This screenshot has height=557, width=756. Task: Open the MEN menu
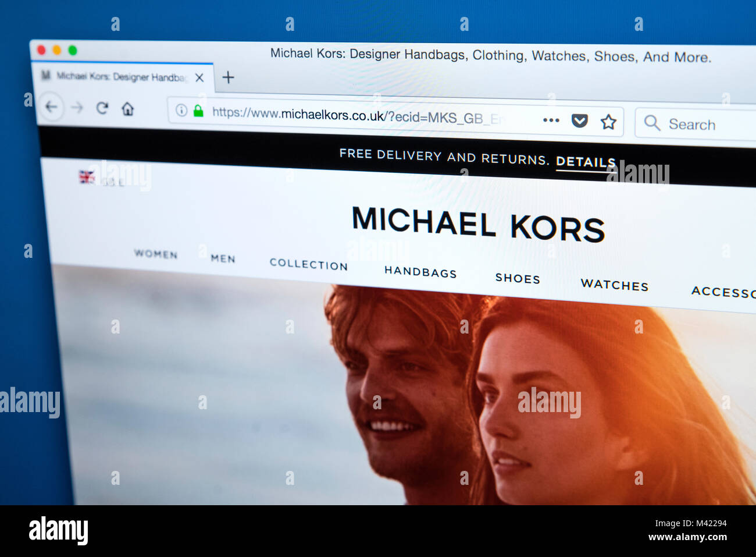(x=223, y=258)
